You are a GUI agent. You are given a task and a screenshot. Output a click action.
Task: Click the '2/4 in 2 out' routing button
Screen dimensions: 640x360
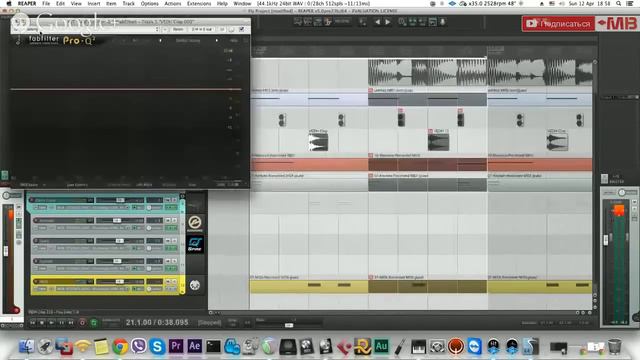point(202,29)
